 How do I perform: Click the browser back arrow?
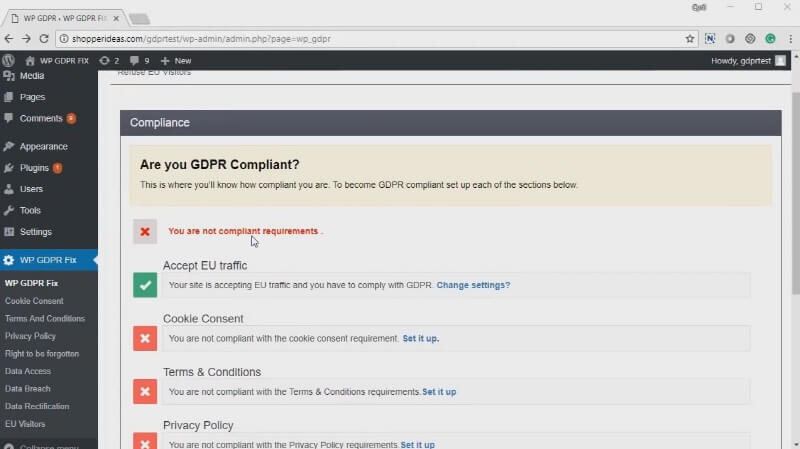coord(9,39)
